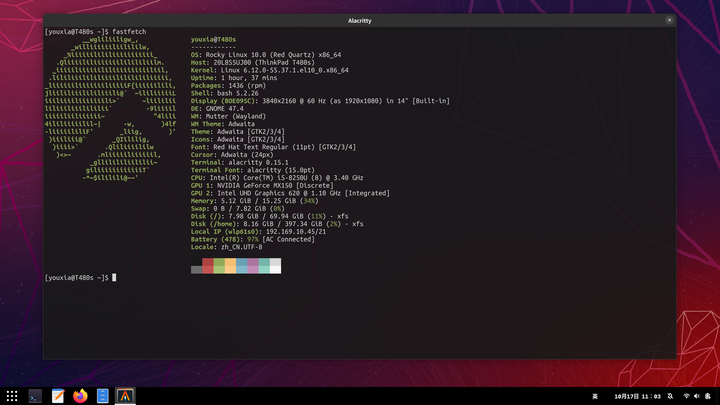The image size is (720, 405).
Task: Click the battery status icon
Action: click(708, 396)
